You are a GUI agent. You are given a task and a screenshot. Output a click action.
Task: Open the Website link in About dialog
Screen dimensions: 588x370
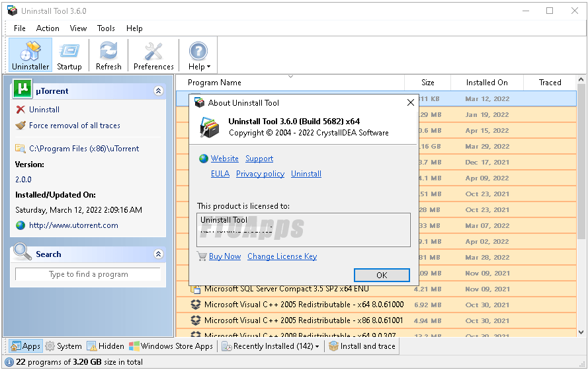tap(225, 159)
